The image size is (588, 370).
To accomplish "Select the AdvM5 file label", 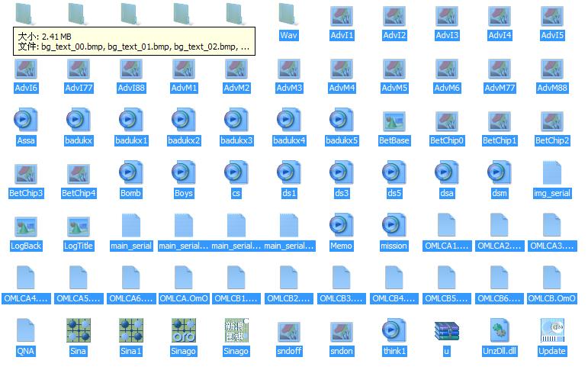I will 394,88.
